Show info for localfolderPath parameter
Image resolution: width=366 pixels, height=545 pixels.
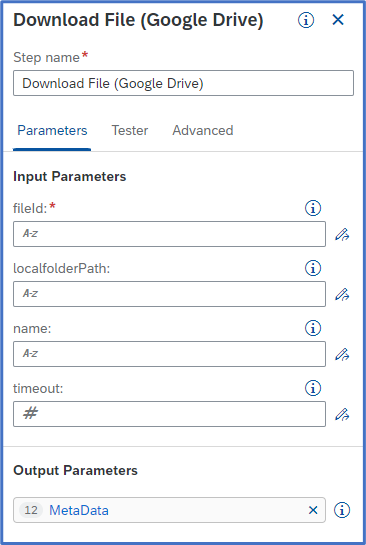click(x=313, y=268)
